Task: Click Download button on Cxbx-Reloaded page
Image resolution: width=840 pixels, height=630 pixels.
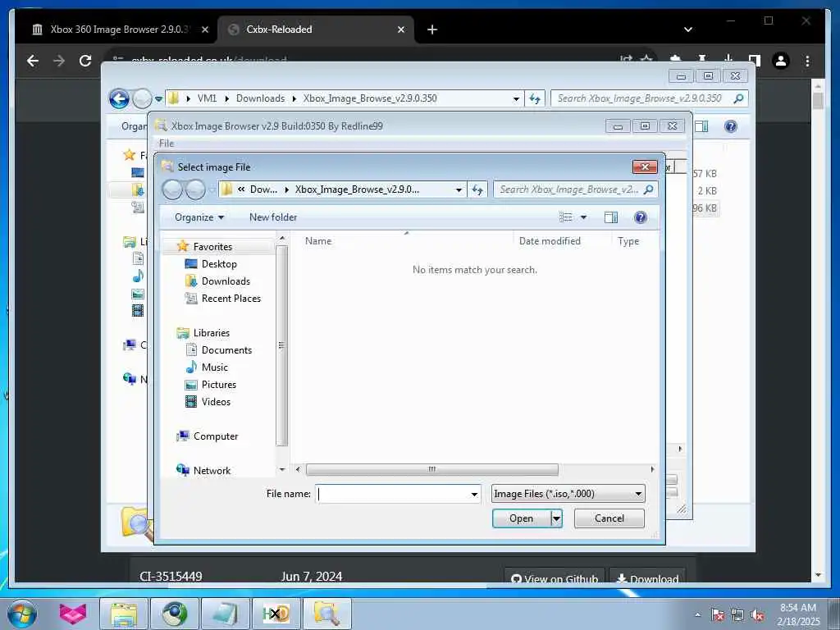Action: (x=647, y=577)
